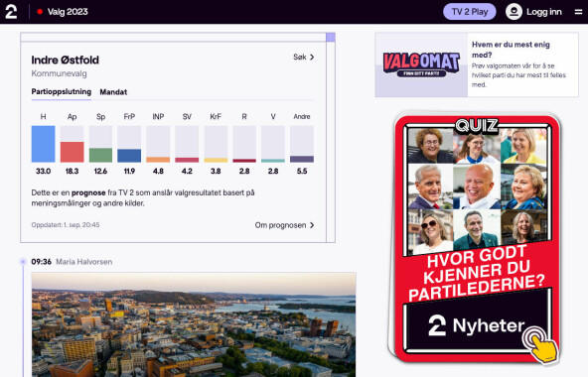This screenshot has width=588, height=377.
Task: Open Hvem er du mest enig med link
Action: pos(511,50)
